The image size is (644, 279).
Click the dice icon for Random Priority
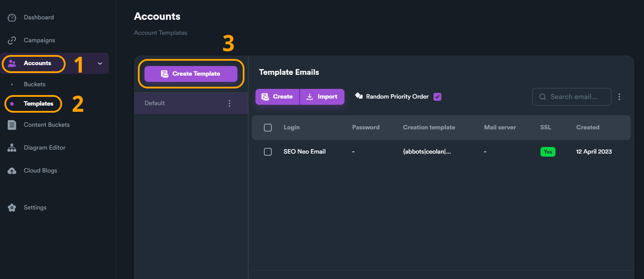[359, 96]
